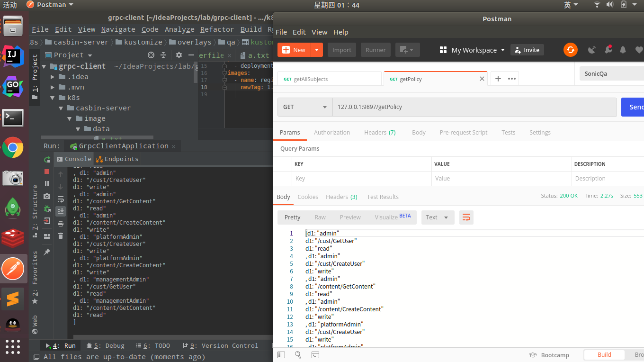Close the getPolicy tab
The image size is (644, 362).
click(x=482, y=79)
